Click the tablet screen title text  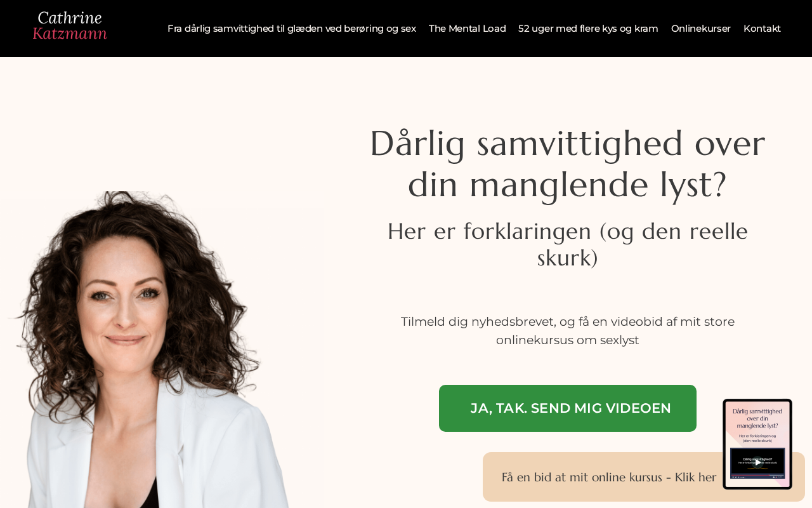757,418
